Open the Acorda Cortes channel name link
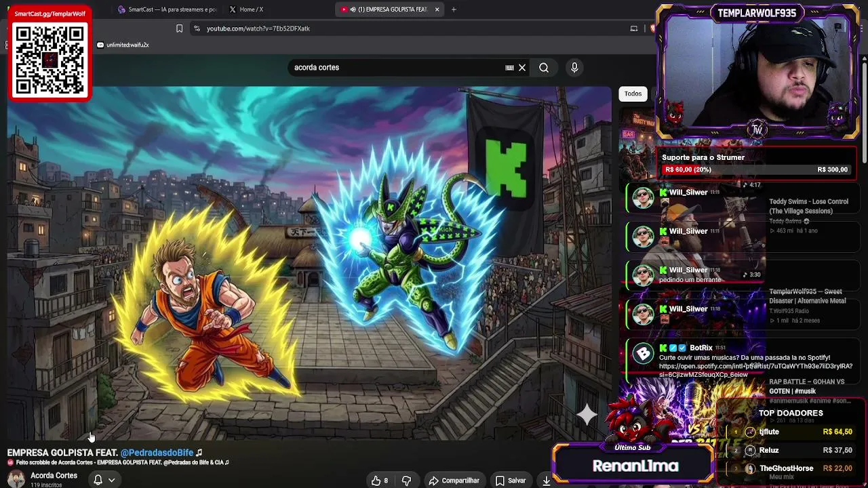The height and width of the screenshot is (488, 868). click(54, 476)
